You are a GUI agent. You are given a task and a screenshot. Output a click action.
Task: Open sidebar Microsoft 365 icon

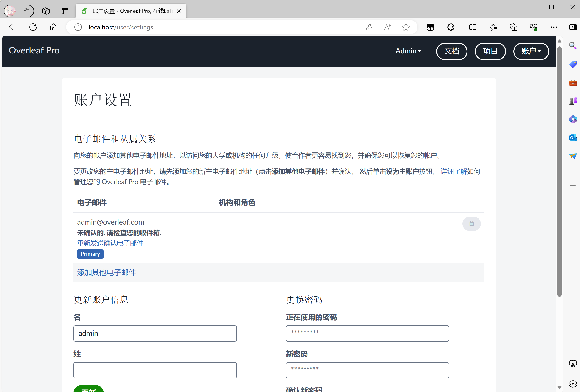573,119
